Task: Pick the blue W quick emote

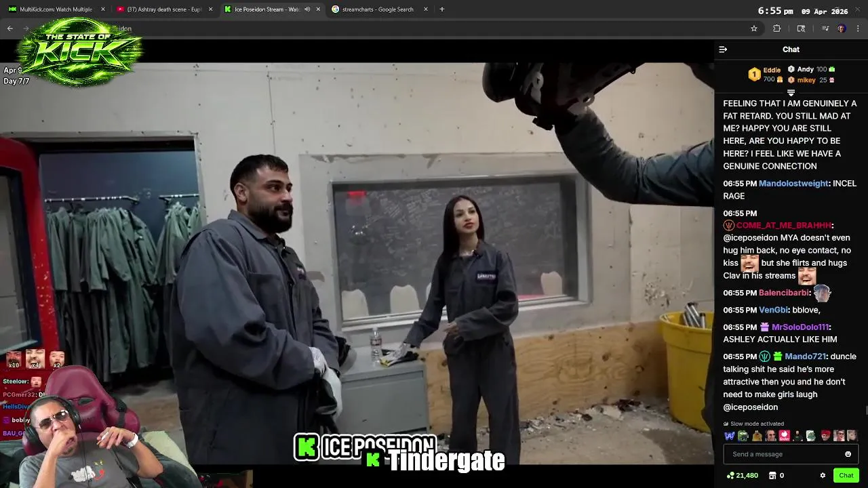Action: 730,436
